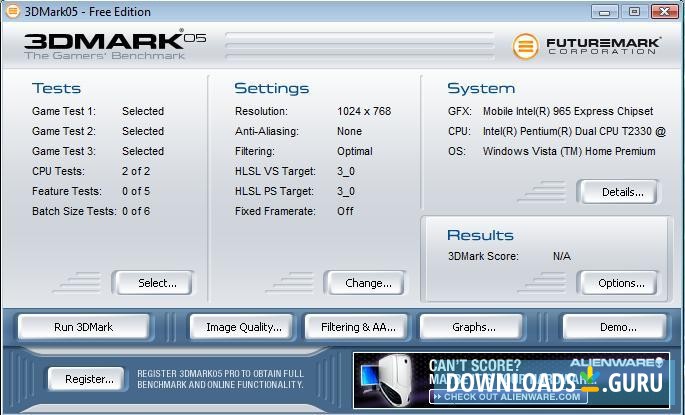The image size is (685, 415).
Task: Open the Graphs tool
Action: [471, 327]
